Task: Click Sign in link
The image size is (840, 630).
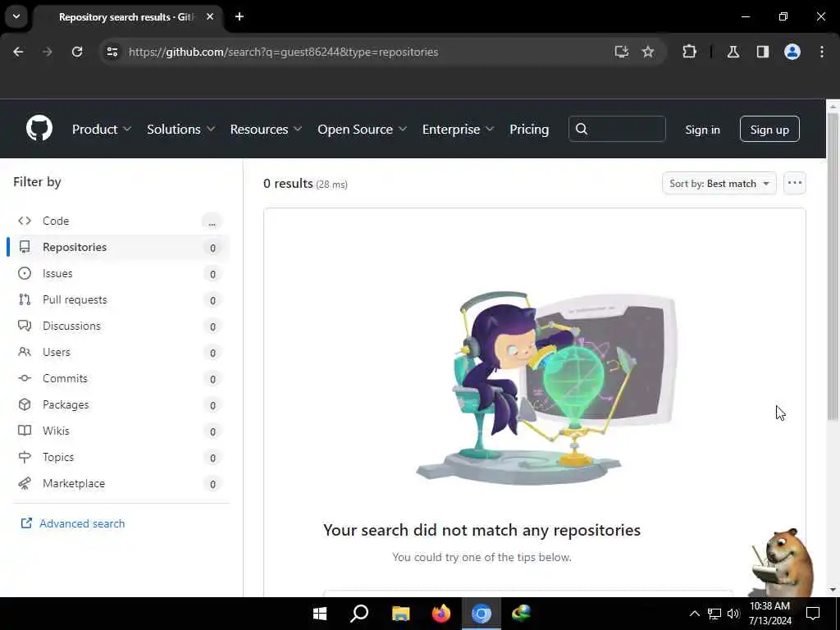Action: tap(702, 130)
